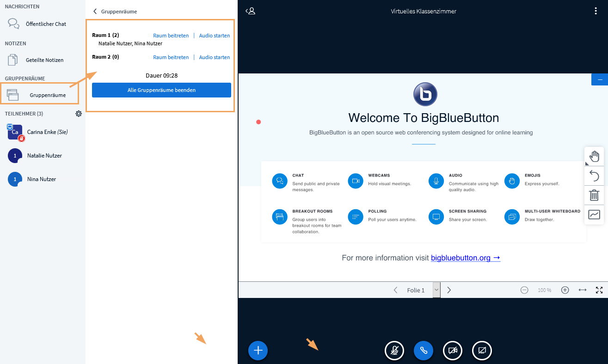Open participant management gear settings
Screen dimensions: 608x364
(x=79, y=114)
